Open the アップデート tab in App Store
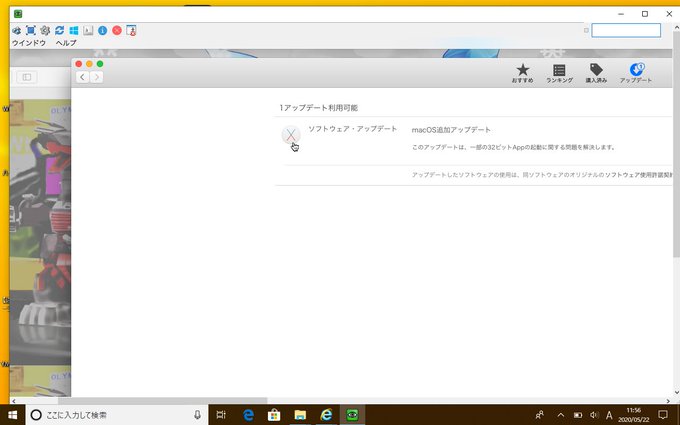This screenshot has height=425, width=680. [636, 73]
